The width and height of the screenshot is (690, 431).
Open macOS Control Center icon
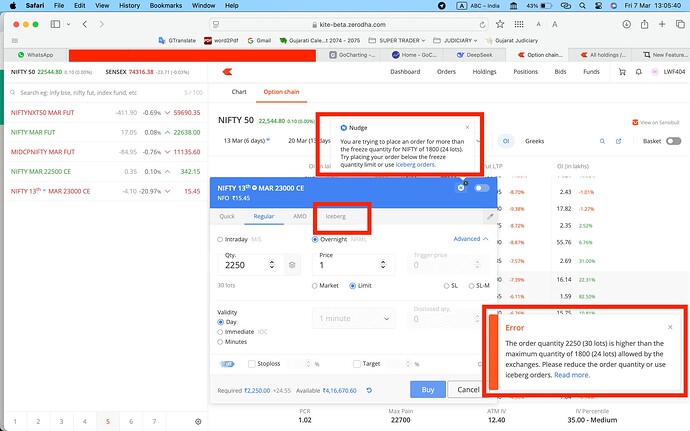[598, 6]
